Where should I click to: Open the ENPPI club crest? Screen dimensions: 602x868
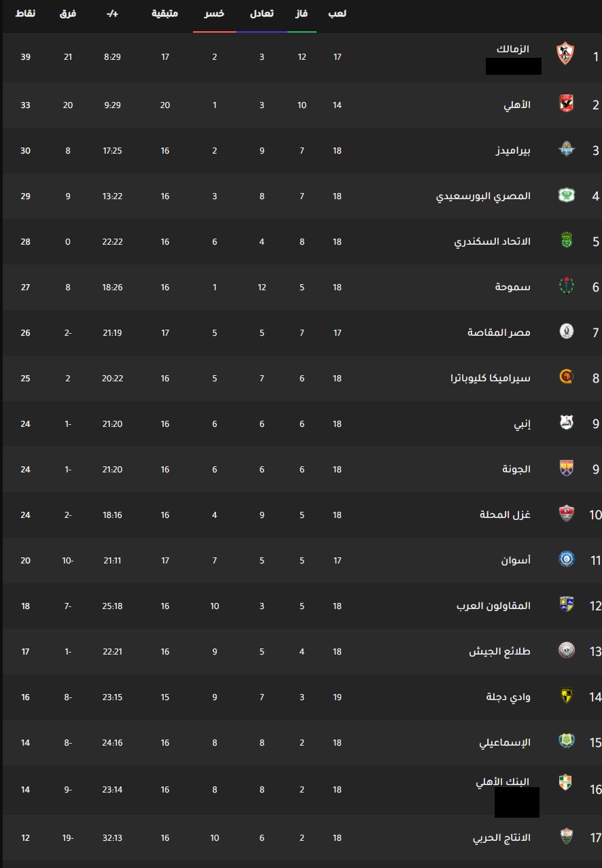pos(565,423)
